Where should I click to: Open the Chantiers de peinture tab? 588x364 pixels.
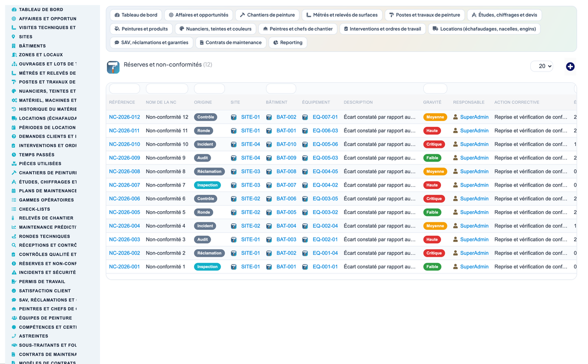[267, 15]
